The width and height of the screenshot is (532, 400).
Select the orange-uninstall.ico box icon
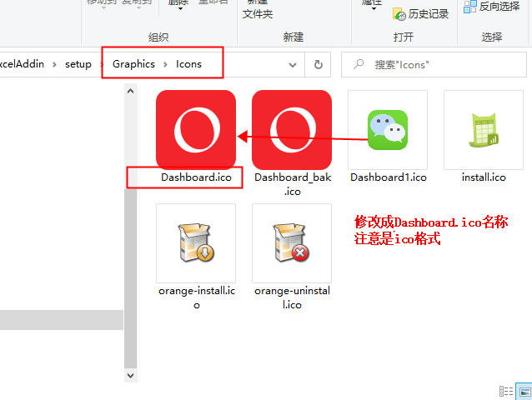[x=292, y=242]
